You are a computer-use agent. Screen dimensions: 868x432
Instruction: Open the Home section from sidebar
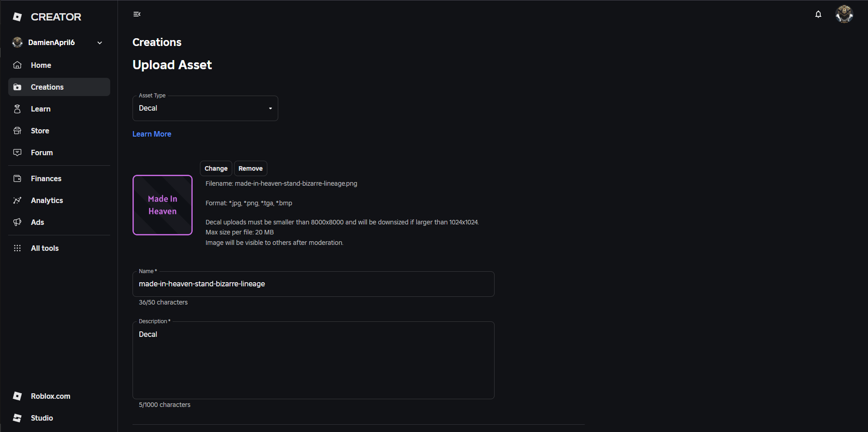pos(41,65)
